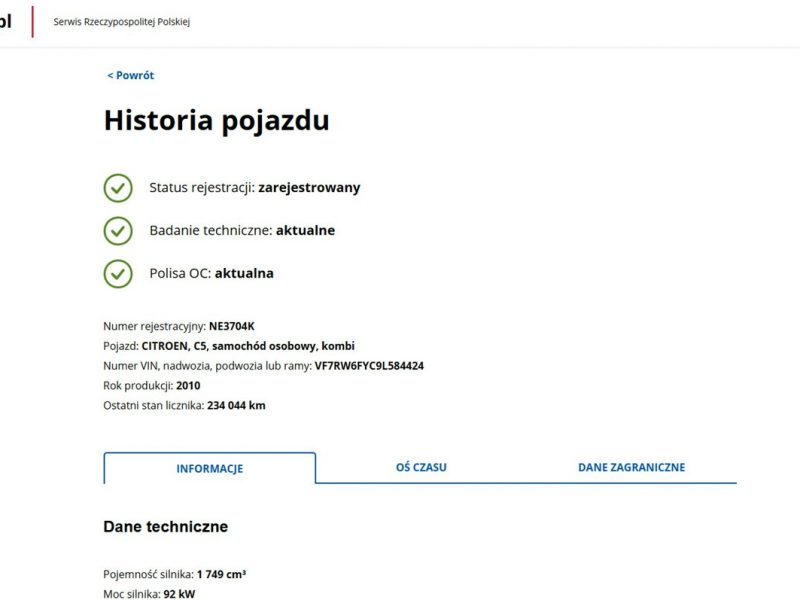Select the VIN number VF7RW6FYC9L584424
The width and height of the screenshot is (800, 600).
pos(369,366)
